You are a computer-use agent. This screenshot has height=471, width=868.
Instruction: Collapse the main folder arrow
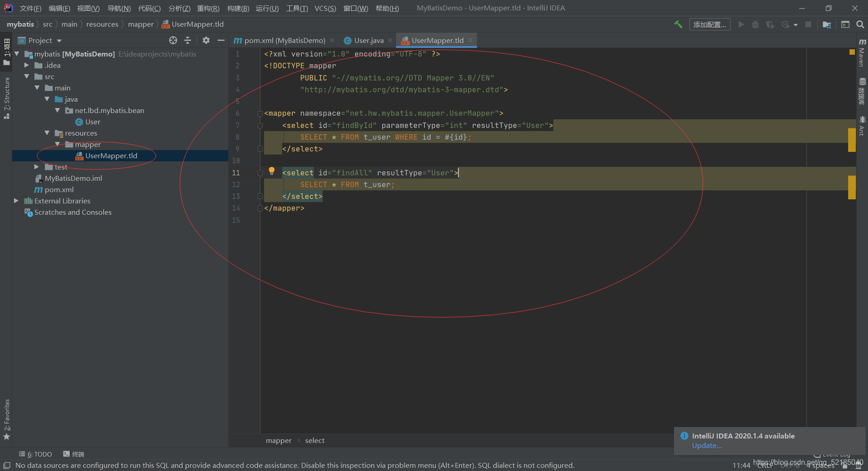(x=37, y=88)
